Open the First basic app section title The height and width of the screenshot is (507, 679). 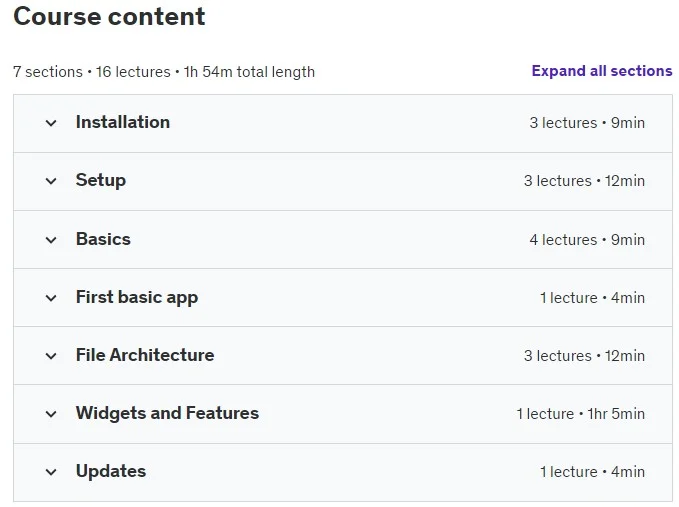pyautogui.click(x=137, y=297)
